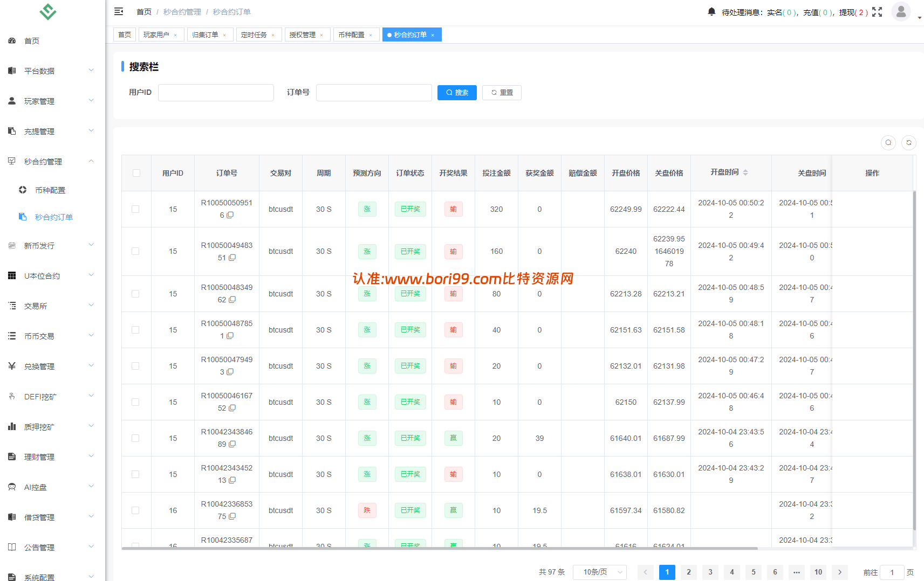The width and height of the screenshot is (924, 581).
Task: Close the 秒合约订单 tab
Action: click(x=433, y=35)
